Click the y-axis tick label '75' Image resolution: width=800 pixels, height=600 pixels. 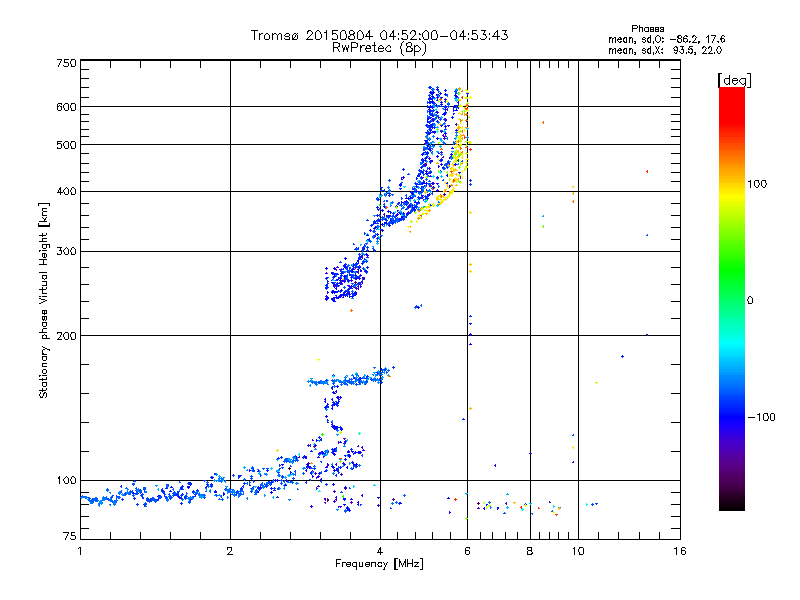coord(70,536)
